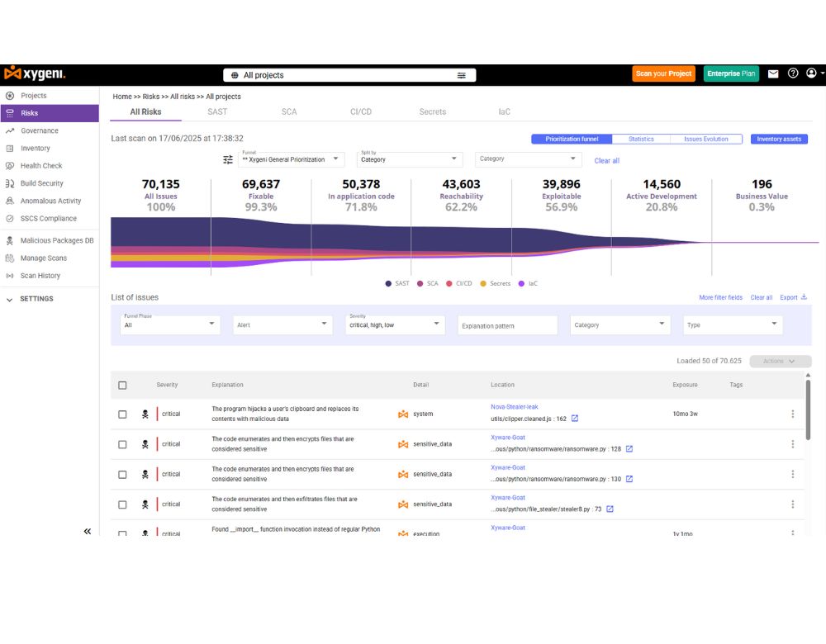
Task: Expand the Split by Category dropdown
Action: (410, 159)
